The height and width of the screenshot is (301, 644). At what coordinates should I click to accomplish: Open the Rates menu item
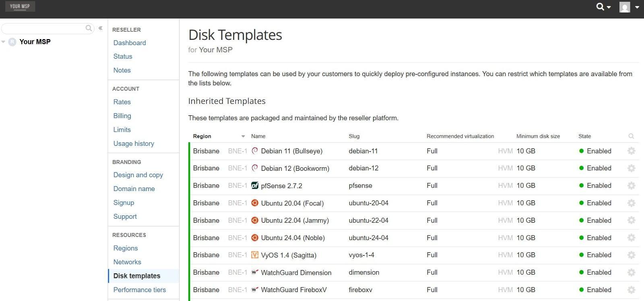coord(122,102)
